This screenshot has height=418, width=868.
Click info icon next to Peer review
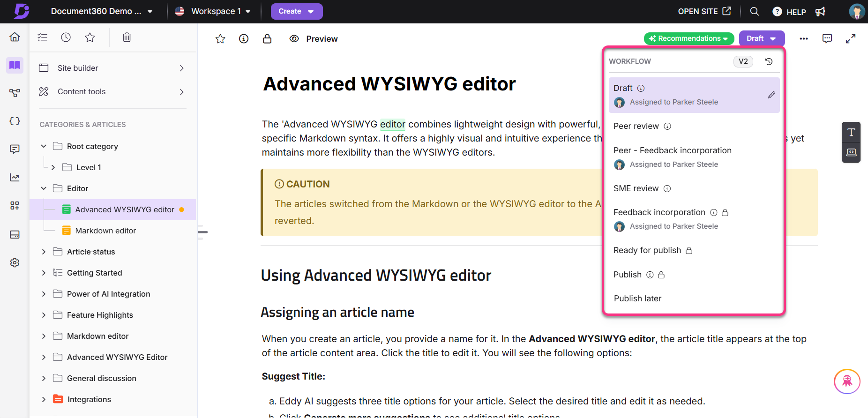[x=667, y=126]
